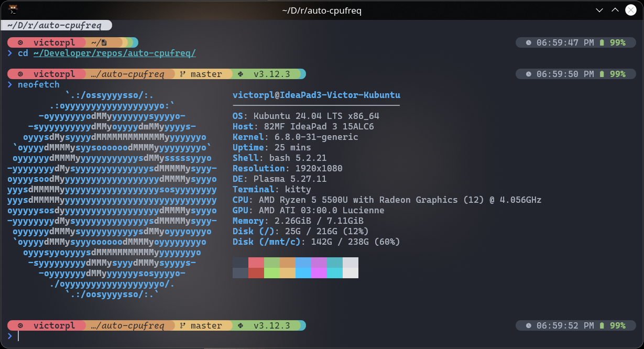This screenshot has width=644, height=349.
Task: Click the dark gray top-row color block
Action: (241, 263)
